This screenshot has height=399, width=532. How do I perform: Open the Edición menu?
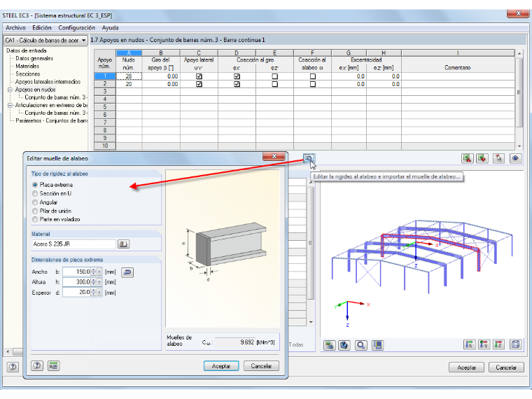click(42, 28)
